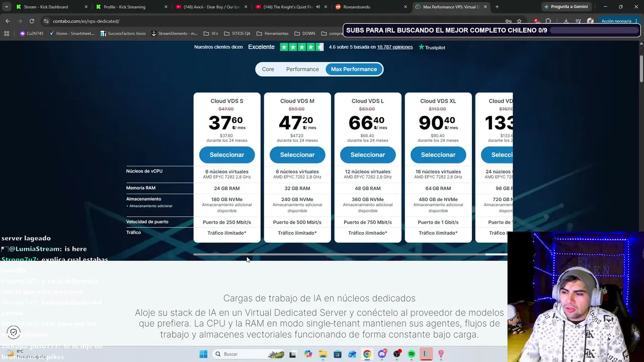Click the 'Cargas de trabajo de IA' heading
Screen dimensions: 644x362
point(319,298)
